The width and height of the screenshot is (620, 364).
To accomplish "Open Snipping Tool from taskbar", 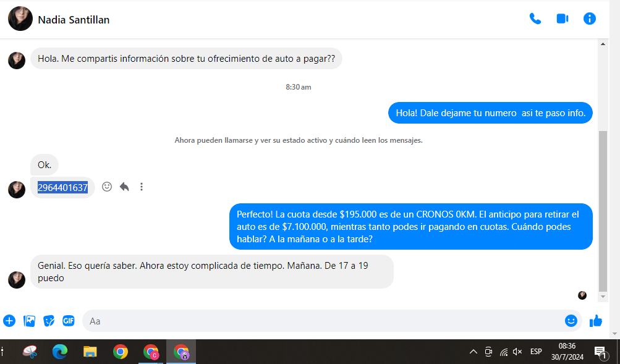I will tap(30, 352).
